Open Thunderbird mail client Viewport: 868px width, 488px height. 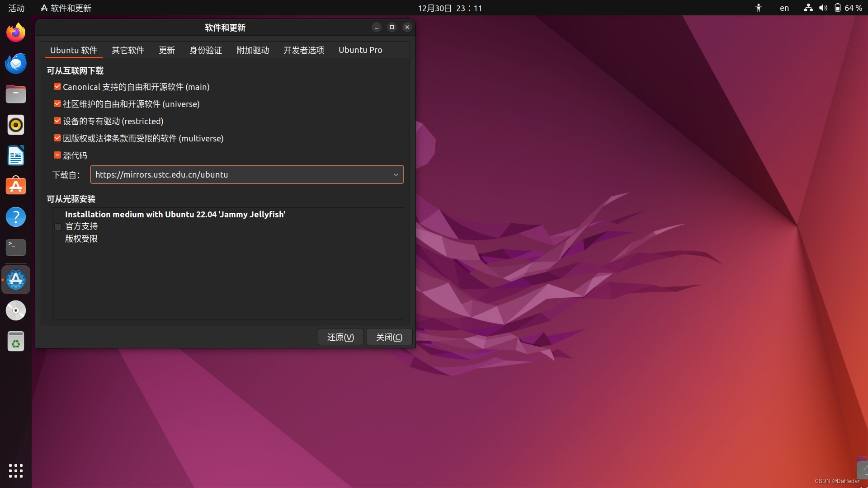15,63
